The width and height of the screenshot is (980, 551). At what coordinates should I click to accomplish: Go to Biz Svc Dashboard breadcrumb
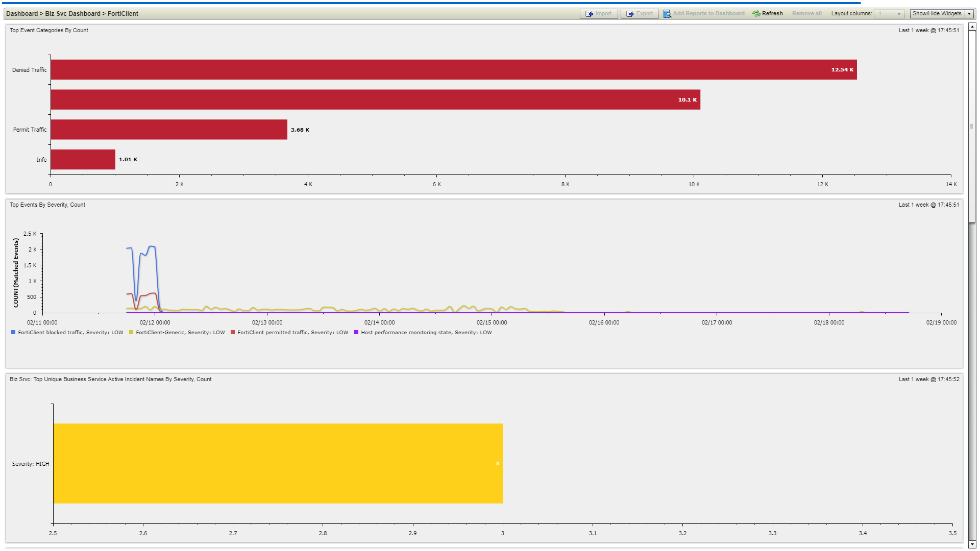tap(73, 14)
